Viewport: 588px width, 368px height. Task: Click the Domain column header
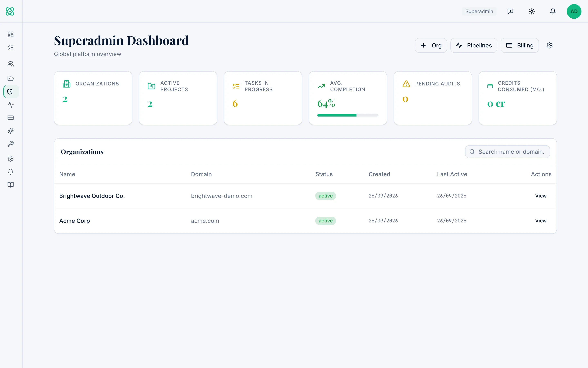tap(201, 174)
